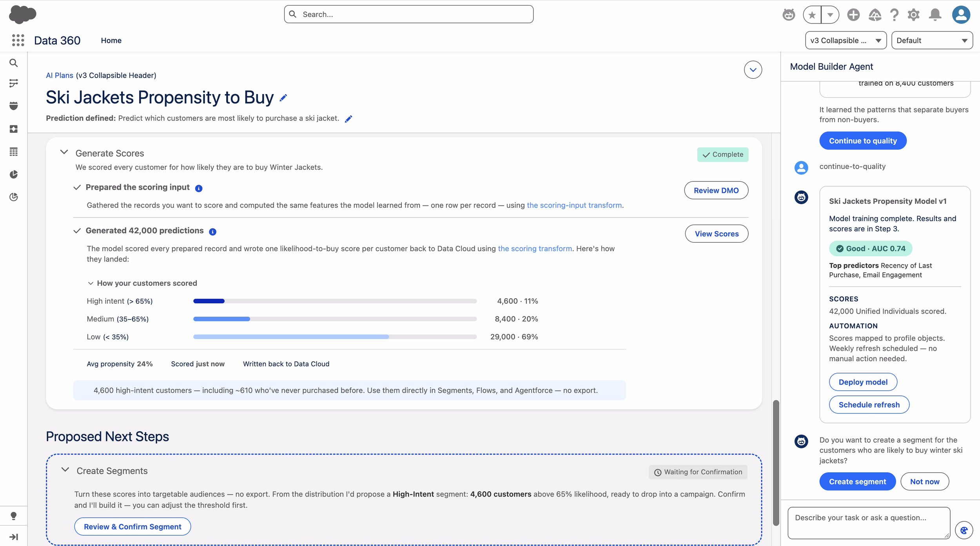
Task: Focus the global Search field
Action: (x=408, y=15)
